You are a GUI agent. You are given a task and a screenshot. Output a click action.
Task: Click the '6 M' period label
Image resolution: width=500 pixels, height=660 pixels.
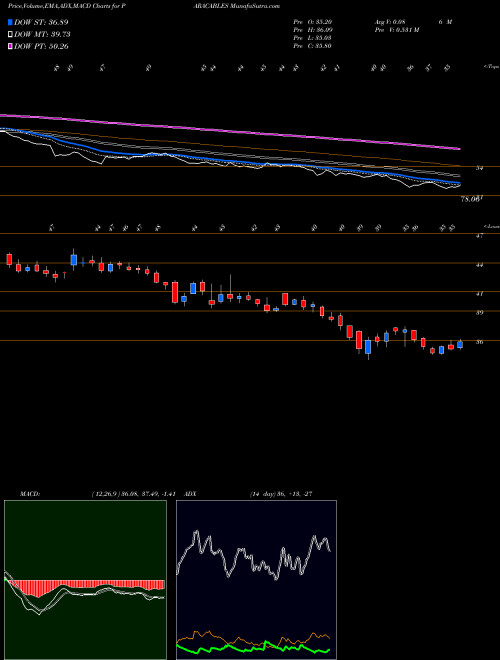pos(445,22)
